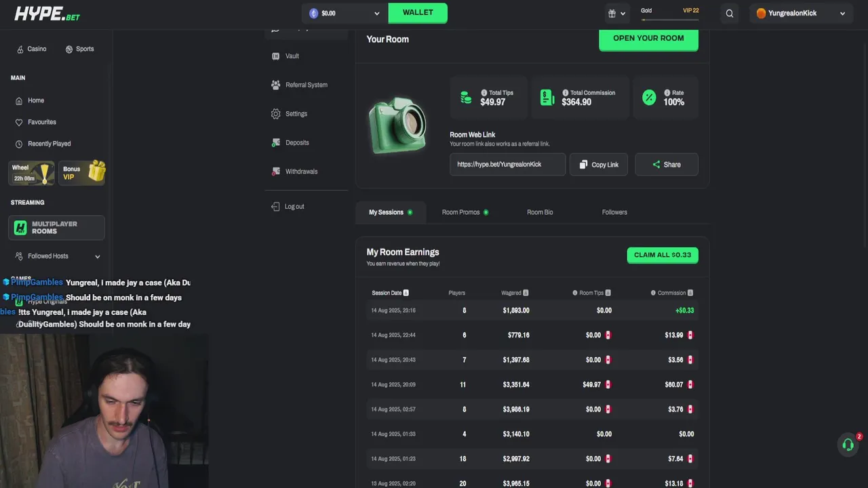Viewport: 868px width, 488px height.
Task: Open the $0.00 currency balance dropdown
Action: coord(344,13)
